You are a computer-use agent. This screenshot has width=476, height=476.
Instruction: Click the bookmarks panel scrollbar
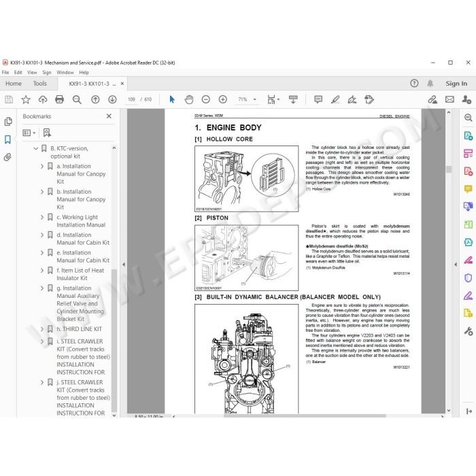pyautogui.click(x=114, y=340)
